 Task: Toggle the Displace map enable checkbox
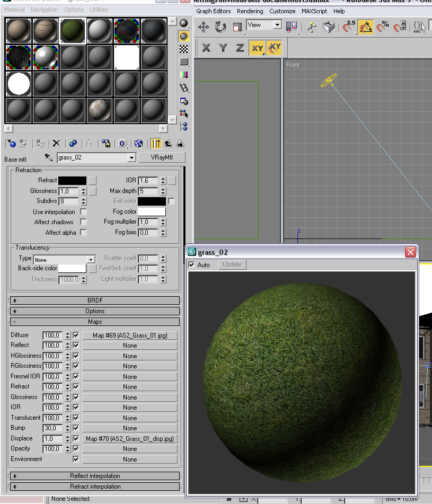pyautogui.click(x=76, y=438)
